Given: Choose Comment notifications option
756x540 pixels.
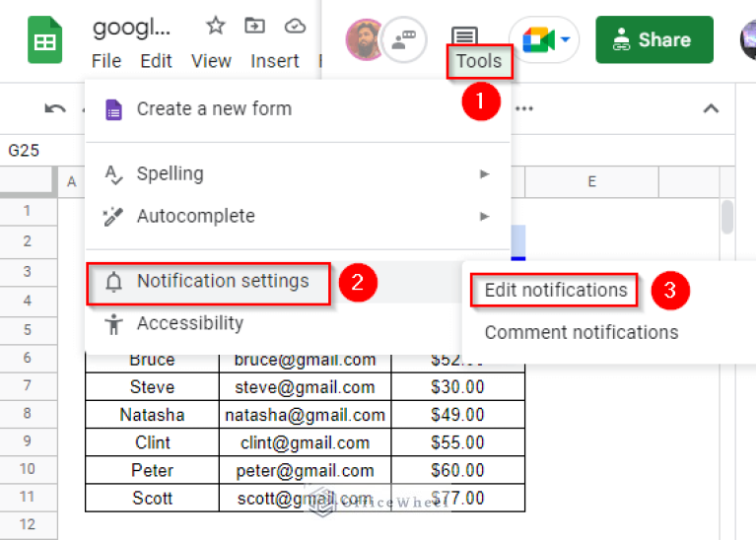Looking at the screenshot, I should (x=581, y=332).
